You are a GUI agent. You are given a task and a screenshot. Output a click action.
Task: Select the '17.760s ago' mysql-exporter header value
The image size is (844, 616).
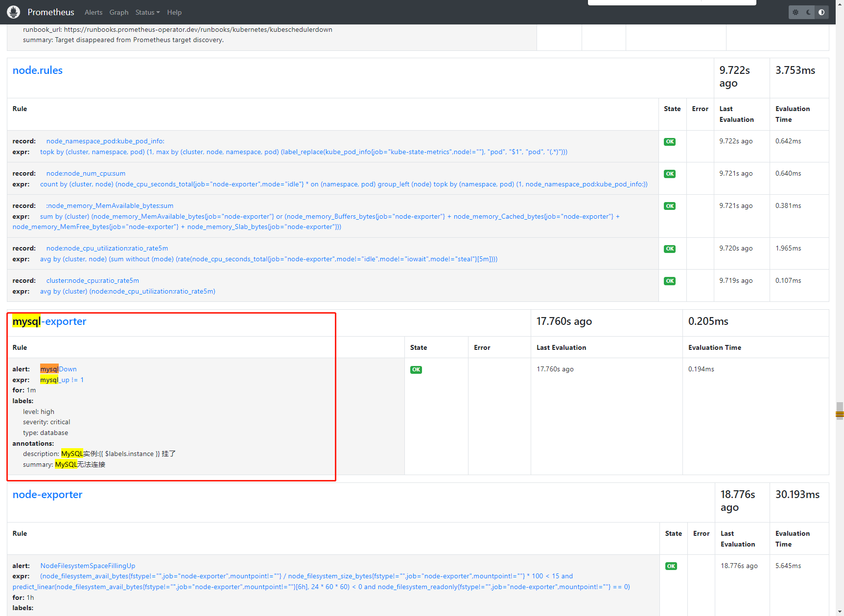pos(564,321)
